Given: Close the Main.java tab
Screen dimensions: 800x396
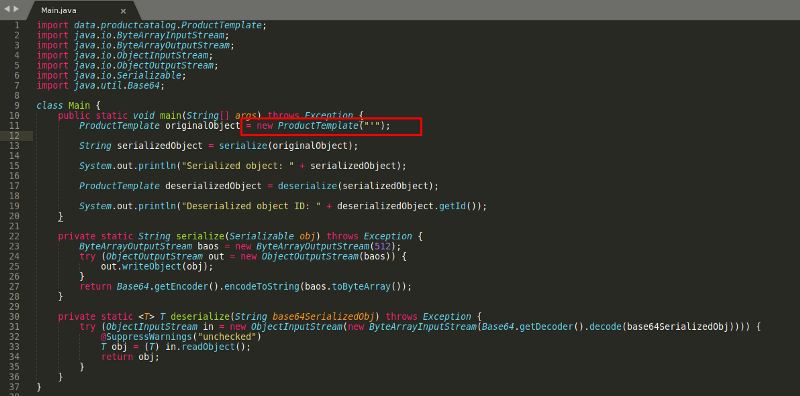Looking at the screenshot, I should pyautogui.click(x=123, y=11).
